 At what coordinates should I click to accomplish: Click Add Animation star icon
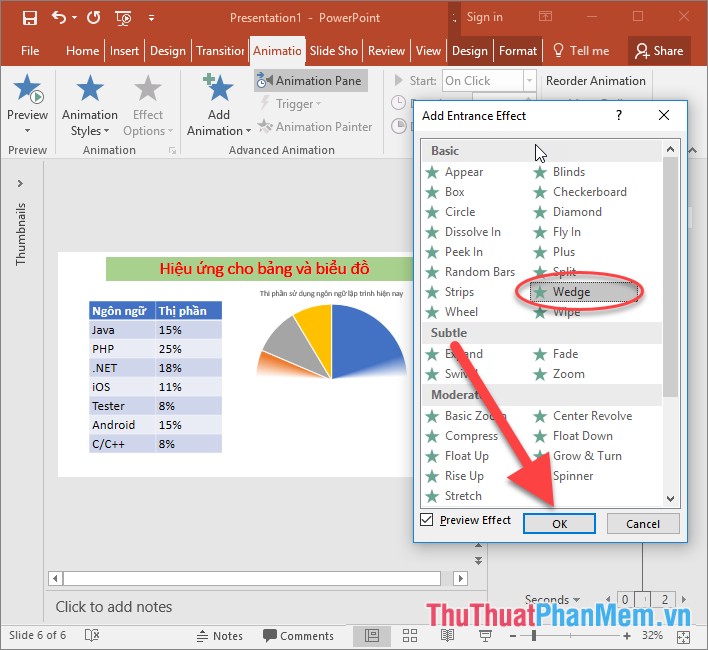click(x=219, y=87)
